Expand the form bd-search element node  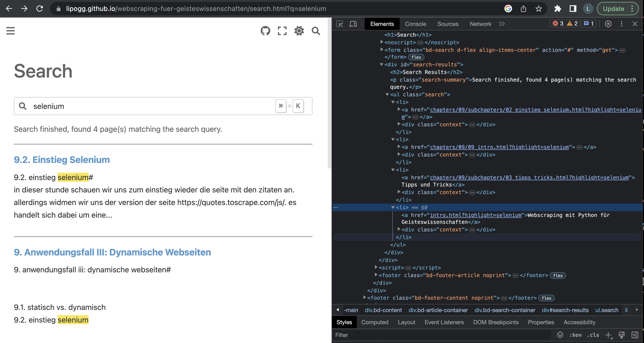pos(382,49)
